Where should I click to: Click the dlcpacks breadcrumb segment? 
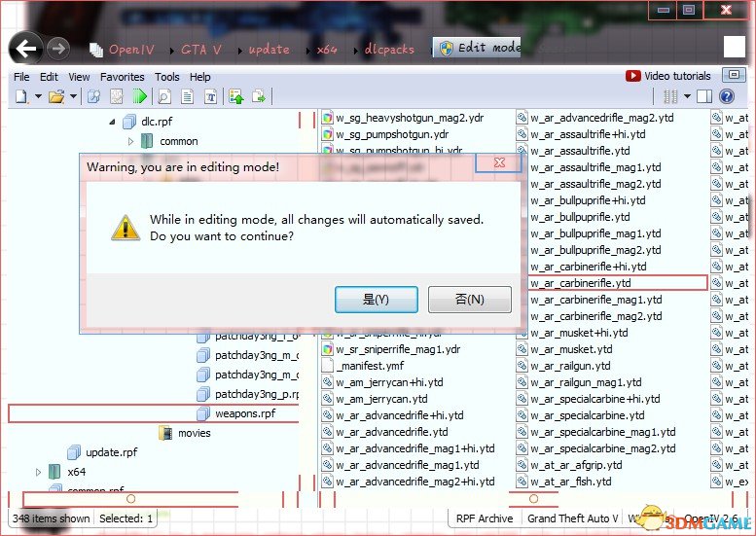pos(389,50)
